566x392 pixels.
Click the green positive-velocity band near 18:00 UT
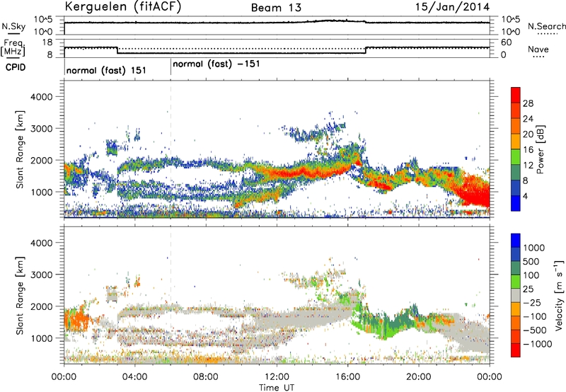(386, 325)
